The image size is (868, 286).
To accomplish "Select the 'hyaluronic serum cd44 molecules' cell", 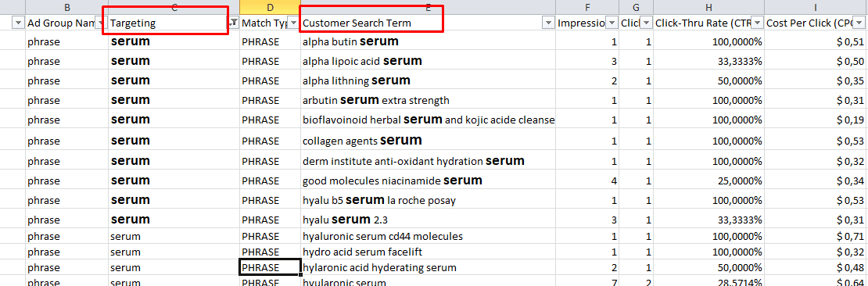I will (428, 236).
